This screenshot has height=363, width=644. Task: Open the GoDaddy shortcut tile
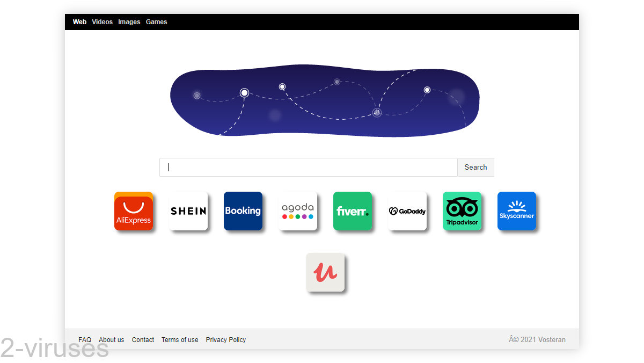(407, 211)
